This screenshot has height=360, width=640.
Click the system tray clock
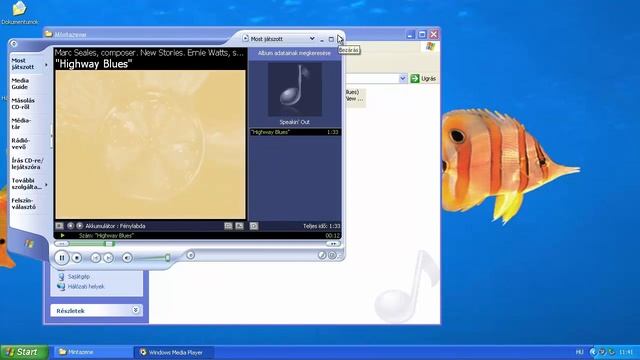(x=626, y=352)
